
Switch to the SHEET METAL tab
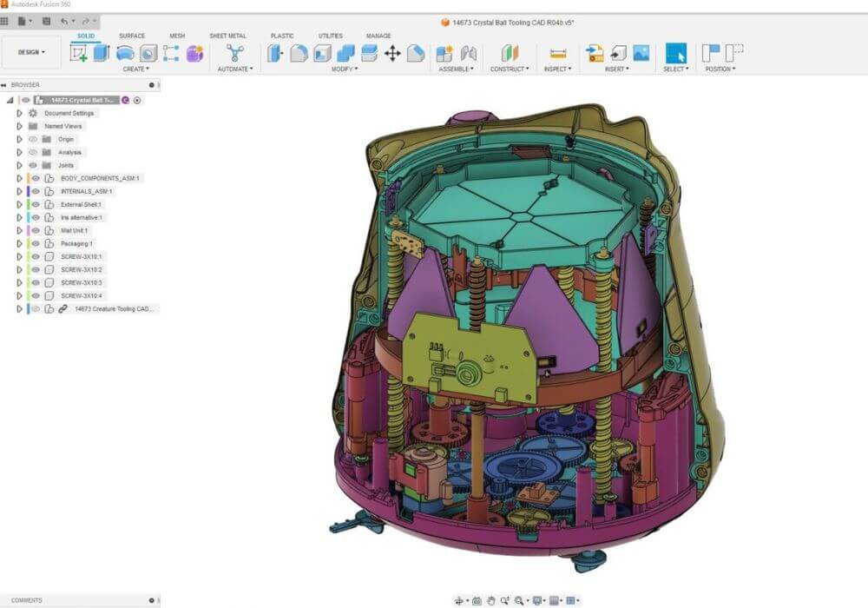tap(227, 36)
